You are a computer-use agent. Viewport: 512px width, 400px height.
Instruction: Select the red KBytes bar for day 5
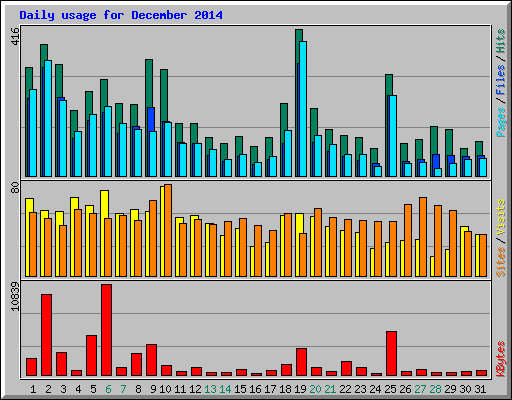pyautogui.click(x=91, y=355)
